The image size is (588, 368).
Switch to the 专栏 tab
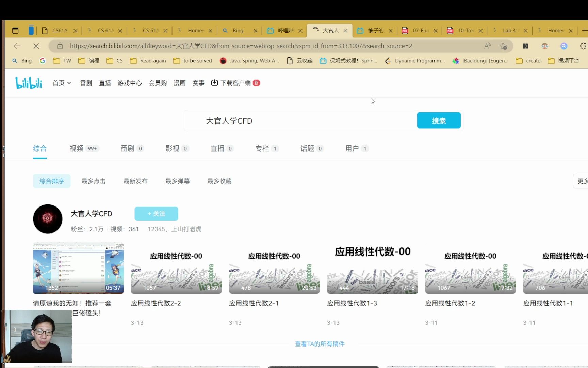point(267,149)
